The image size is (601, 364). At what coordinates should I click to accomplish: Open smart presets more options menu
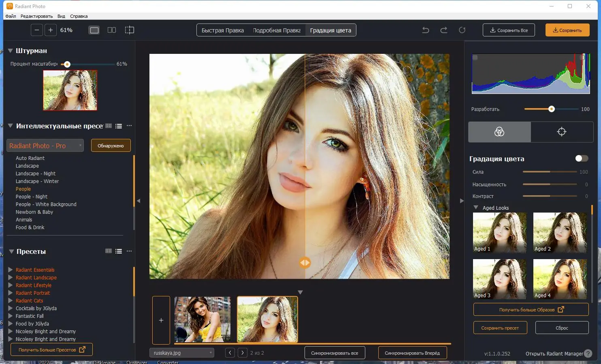point(129,126)
